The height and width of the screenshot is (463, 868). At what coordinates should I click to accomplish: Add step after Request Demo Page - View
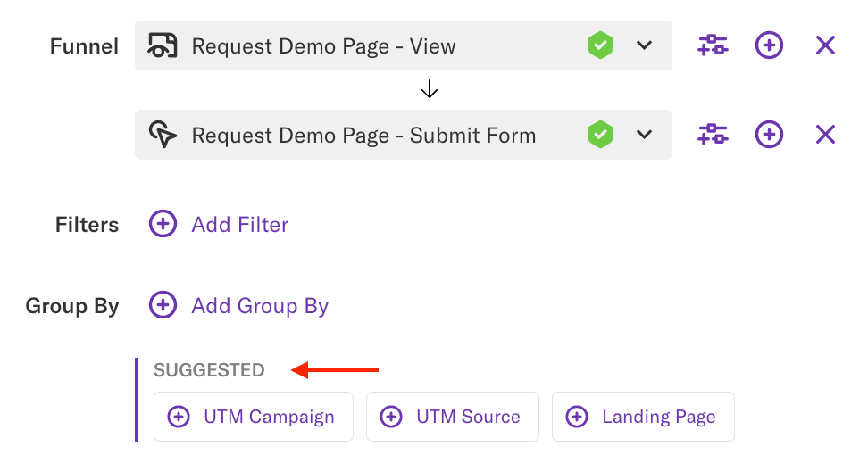769,45
